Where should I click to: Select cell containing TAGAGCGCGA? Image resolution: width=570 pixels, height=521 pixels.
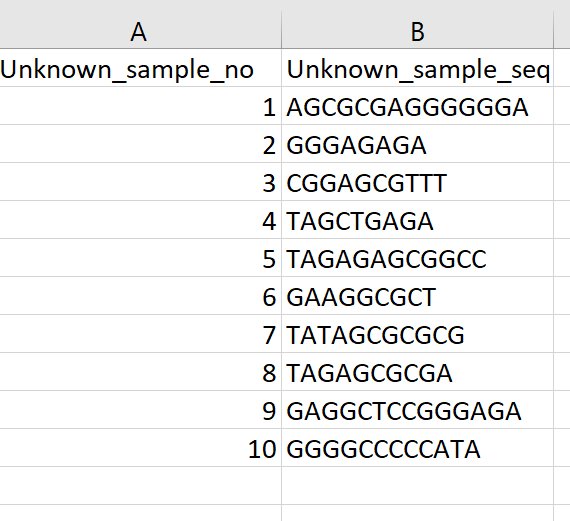417,372
